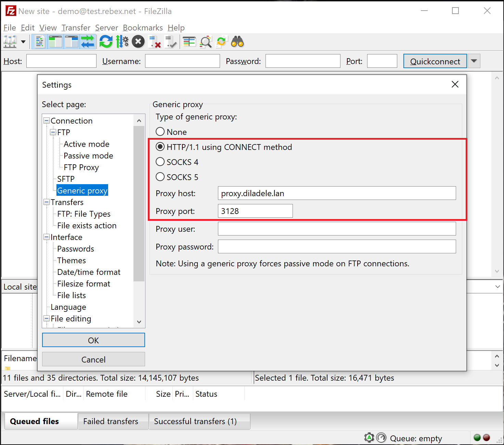
Task: Click the Proxy user field
Action: pos(337,229)
